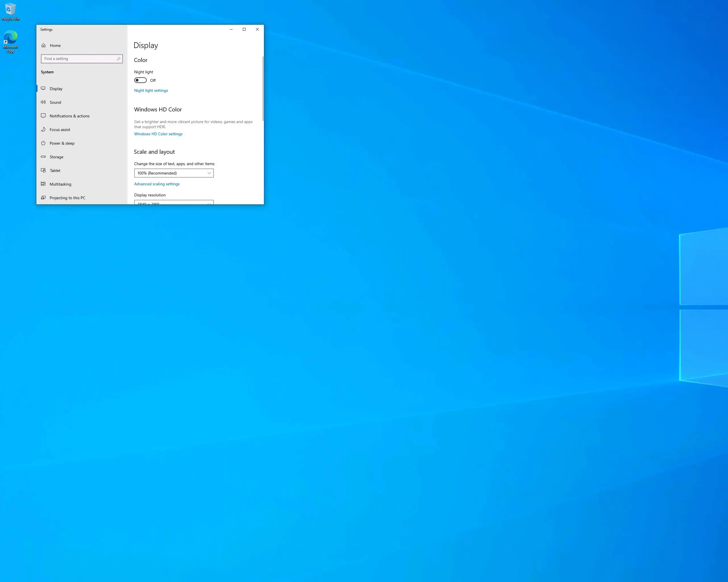728x582 pixels.
Task: Turn on the Night light toggle
Action: coord(140,80)
